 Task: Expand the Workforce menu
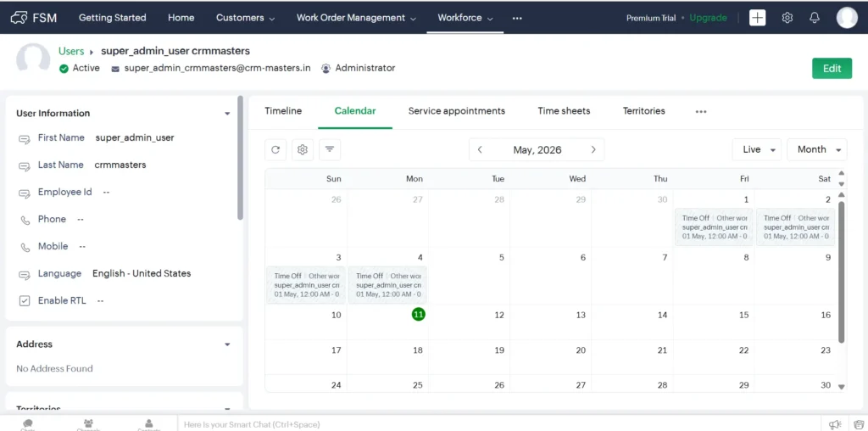[465, 18]
